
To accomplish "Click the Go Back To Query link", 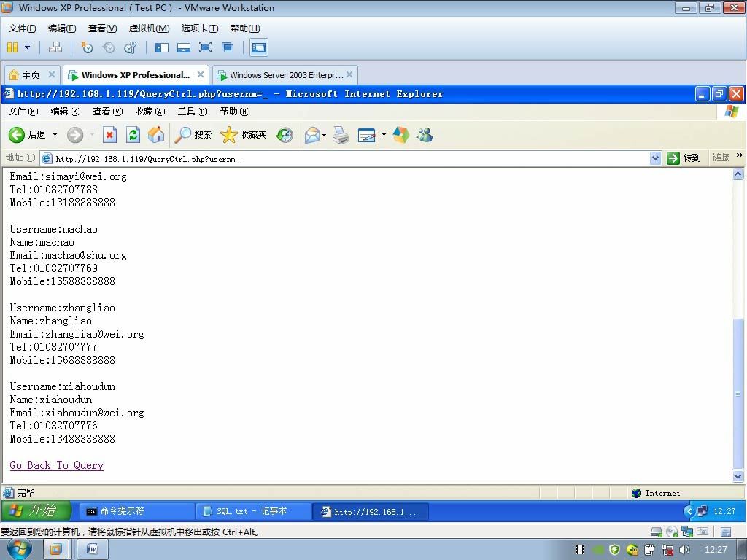I will coord(57,465).
